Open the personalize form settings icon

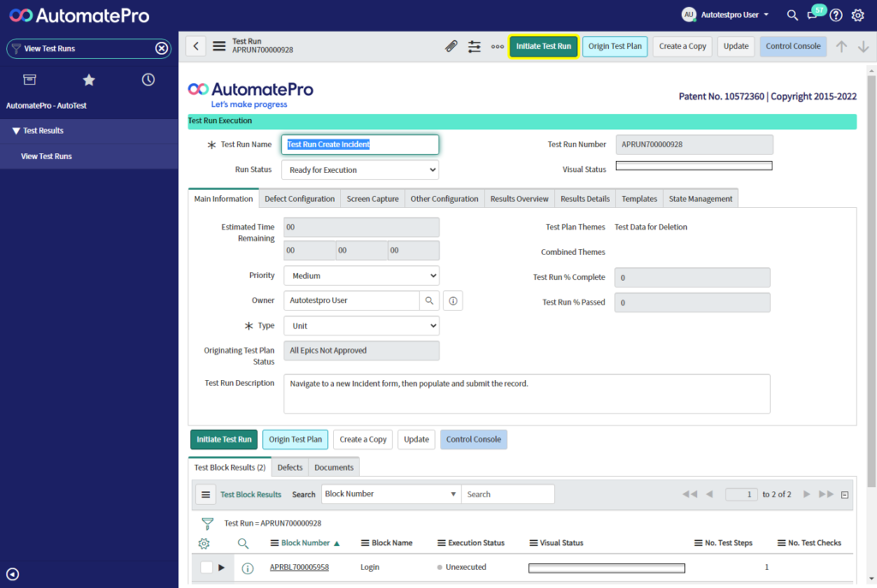474,46
